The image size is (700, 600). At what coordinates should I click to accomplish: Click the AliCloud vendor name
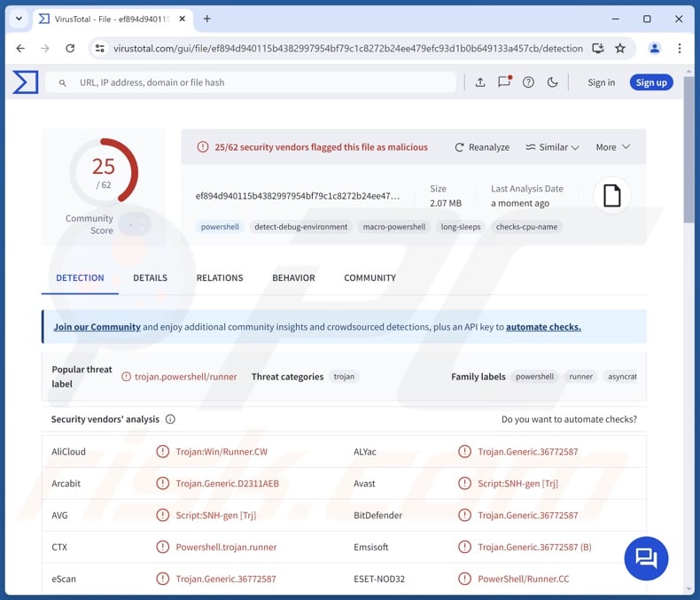pyautogui.click(x=68, y=451)
